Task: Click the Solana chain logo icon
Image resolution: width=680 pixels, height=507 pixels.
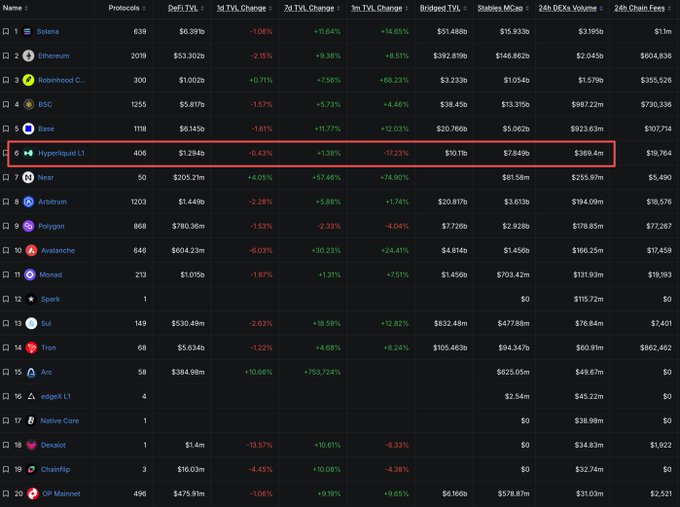Action: (x=27, y=32)
